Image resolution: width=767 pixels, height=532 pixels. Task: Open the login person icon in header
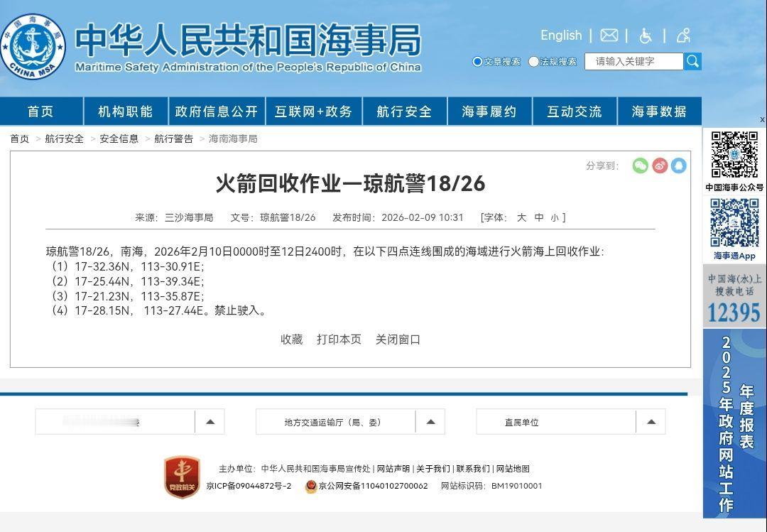pos(682,35)
